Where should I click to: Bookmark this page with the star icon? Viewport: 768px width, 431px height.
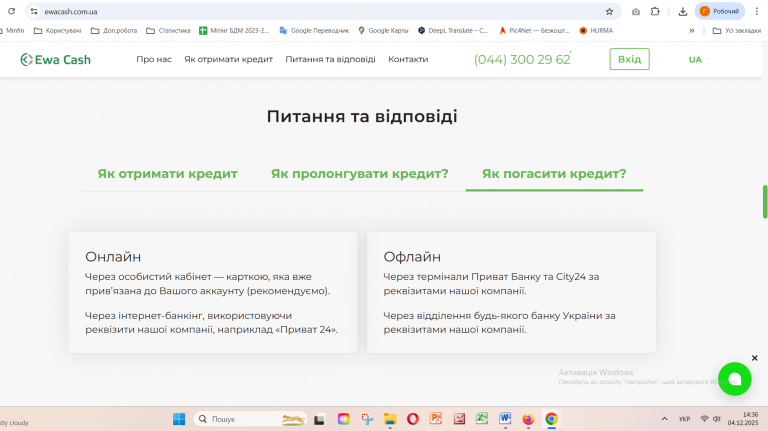point(609,11)
